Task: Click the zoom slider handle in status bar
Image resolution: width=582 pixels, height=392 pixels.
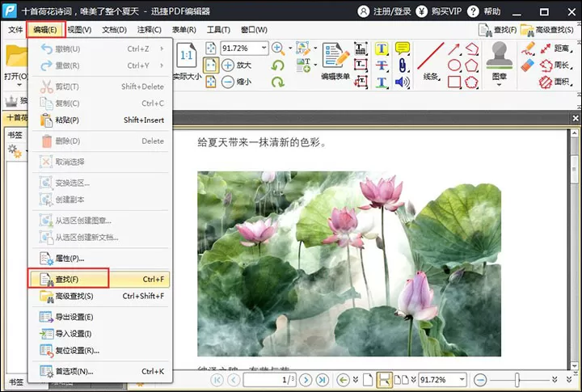Action: 517,379
